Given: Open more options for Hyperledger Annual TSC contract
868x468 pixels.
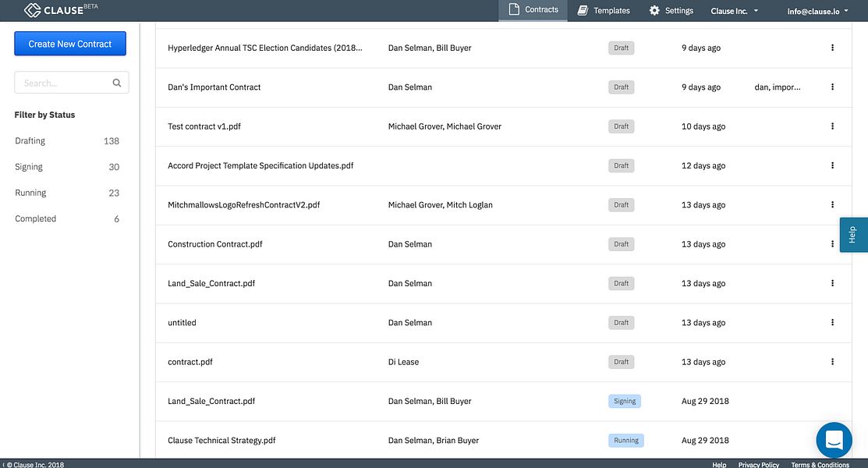Looking at the screenshot, I should [832, 48].
